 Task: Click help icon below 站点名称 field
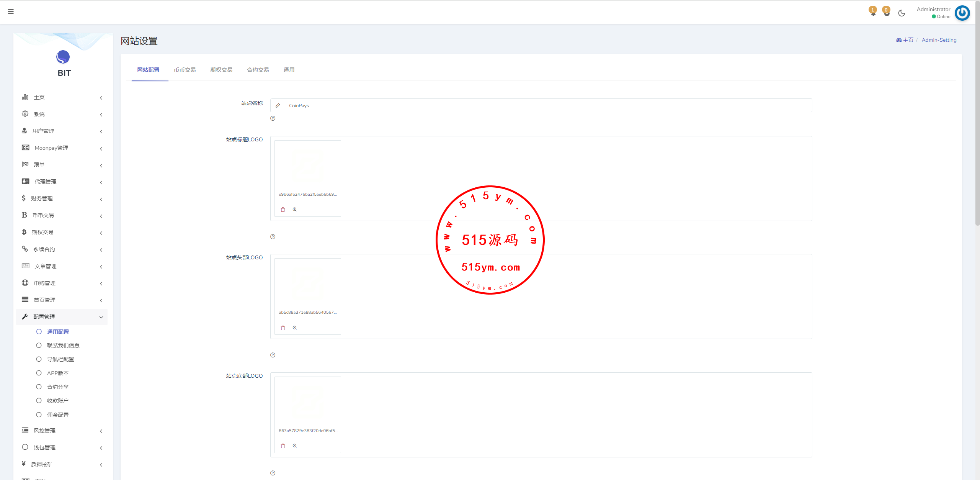pos(273,118)
